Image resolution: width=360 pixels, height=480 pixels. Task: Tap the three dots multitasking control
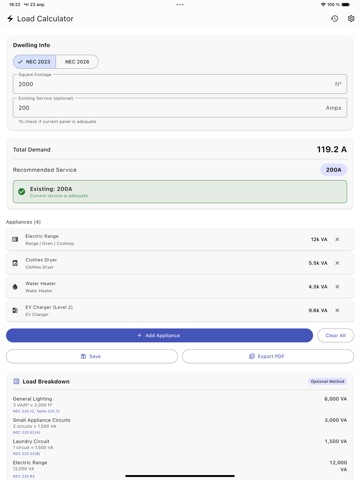click(180, 5)
